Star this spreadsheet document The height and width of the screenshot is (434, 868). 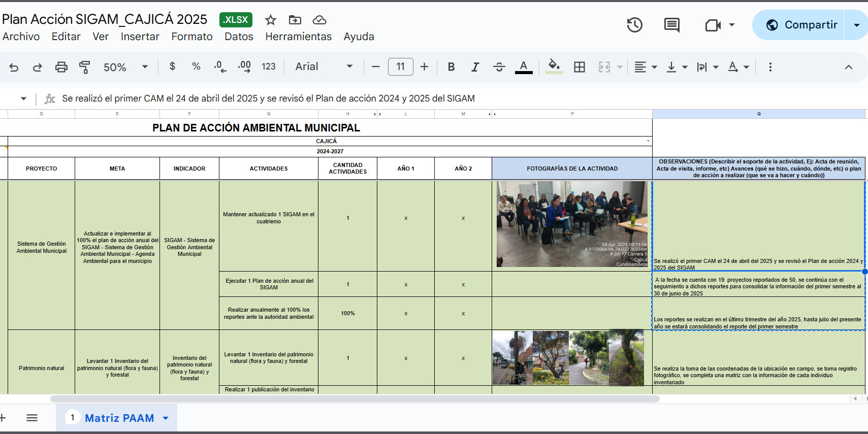pyautogui.click(x=271, y=20)
